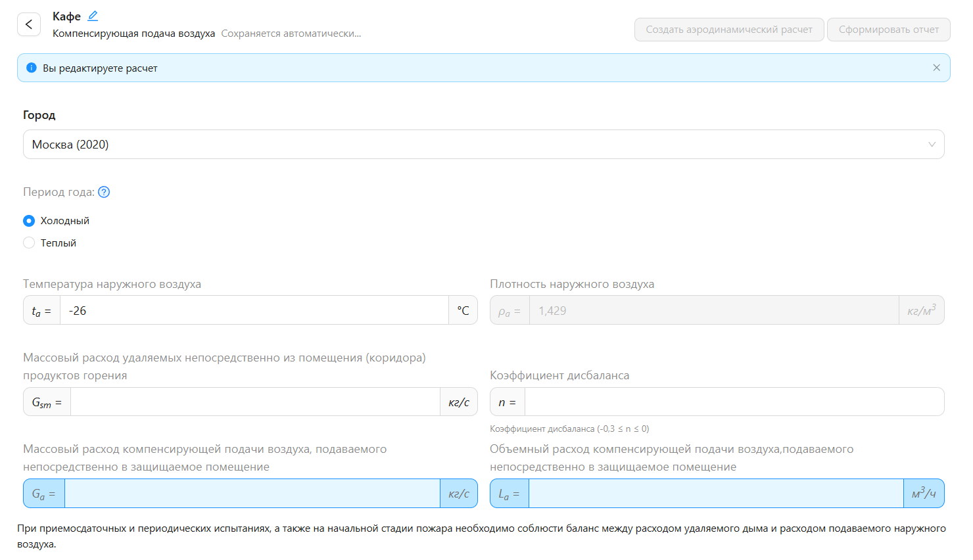This screenshot has height=560, width=973.
Task: Click 'Сформировать отчет' button
Action: click(x=888, y=30)
